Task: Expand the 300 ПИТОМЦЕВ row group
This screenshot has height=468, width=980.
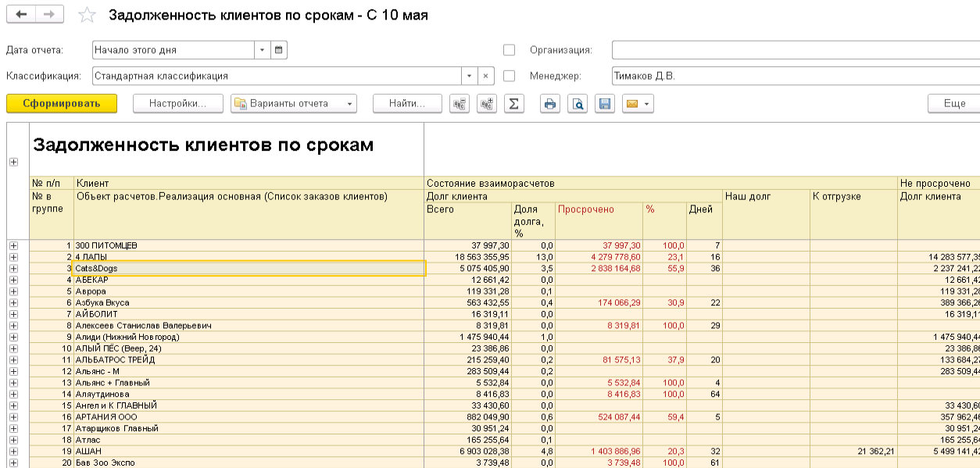Action: 13,246
